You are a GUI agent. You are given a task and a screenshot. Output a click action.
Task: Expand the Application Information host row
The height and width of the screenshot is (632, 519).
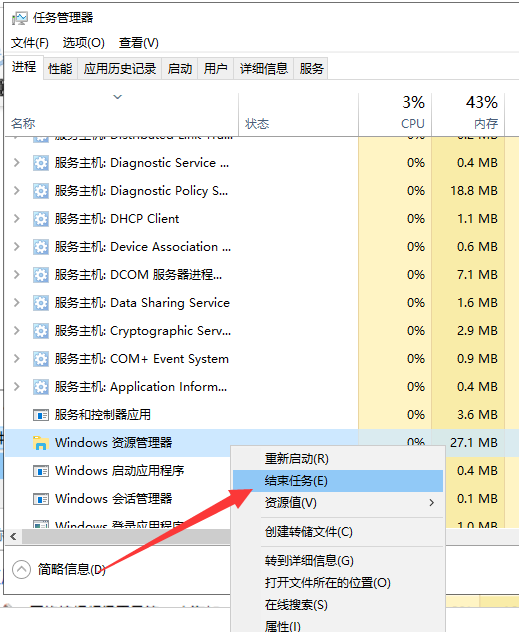[x=17, y=387]
